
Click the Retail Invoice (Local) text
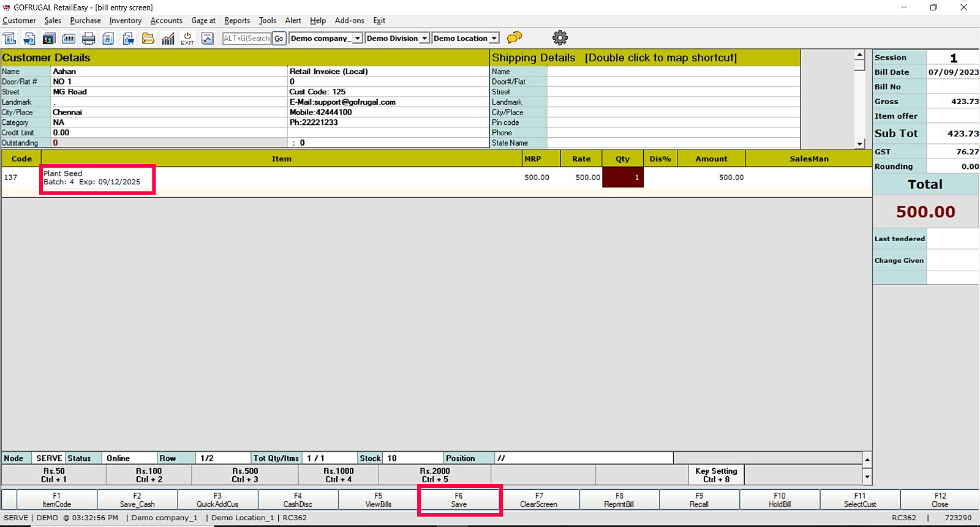tap(329, 72)
